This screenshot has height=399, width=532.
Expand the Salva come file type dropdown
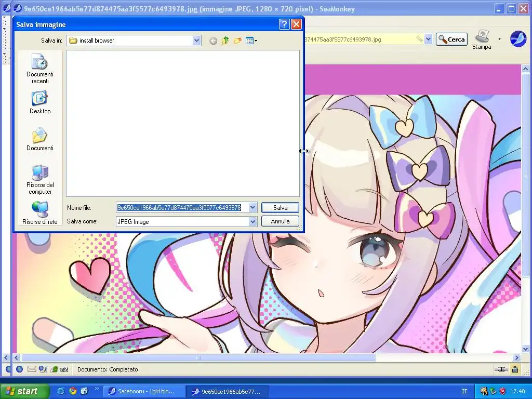pos(253,221)
